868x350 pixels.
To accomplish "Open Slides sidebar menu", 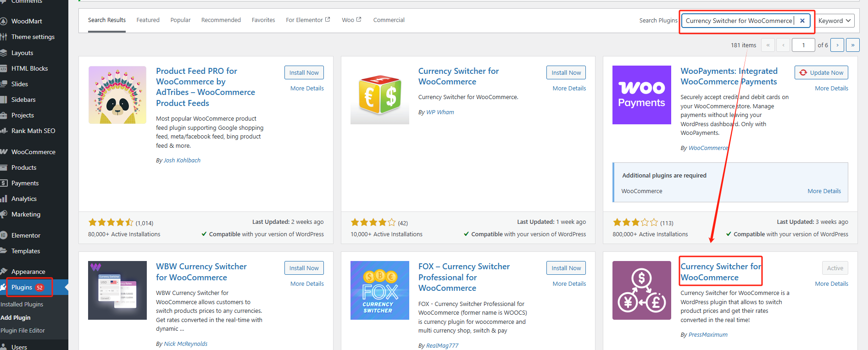I will pyautogui.click(x=20, y=84).
